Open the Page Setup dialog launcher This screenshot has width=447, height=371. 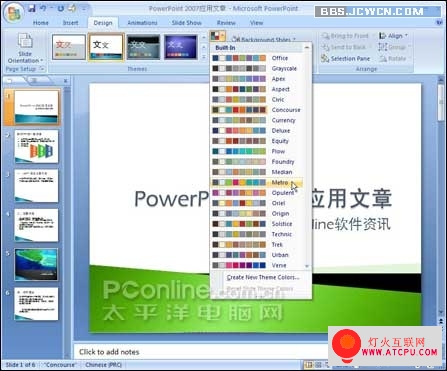point(42,69)
